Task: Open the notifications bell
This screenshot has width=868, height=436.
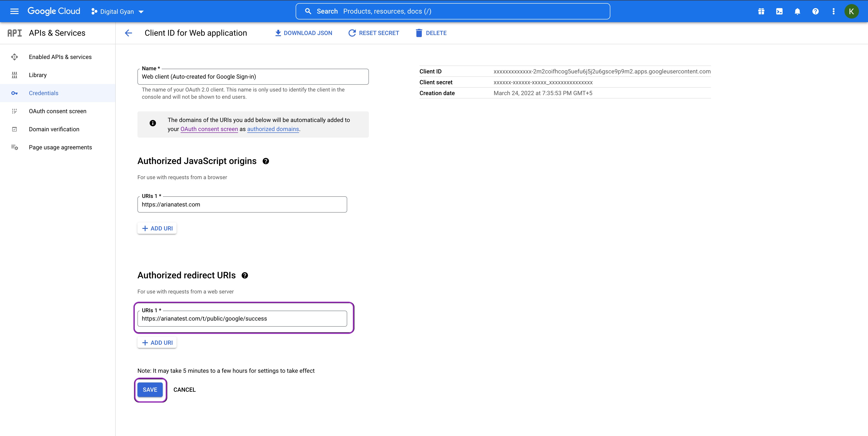Action: click(x=797, y=12)
